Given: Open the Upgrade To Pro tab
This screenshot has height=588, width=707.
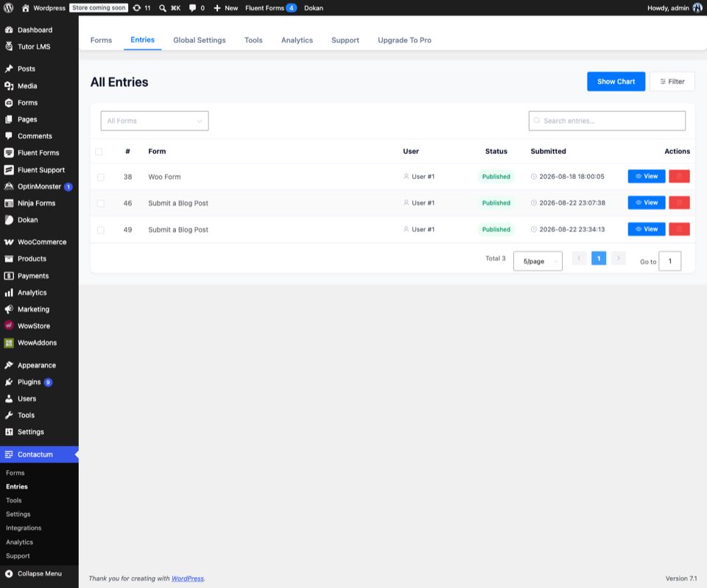Looking at the screenshot, I should pyautogui.click(x=404, y=41).
